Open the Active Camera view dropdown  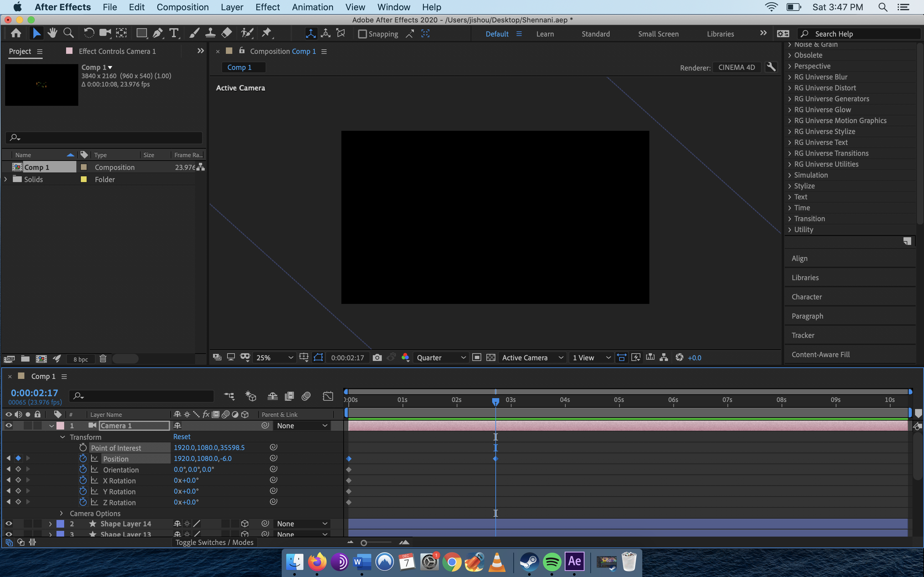pos(532,357)
